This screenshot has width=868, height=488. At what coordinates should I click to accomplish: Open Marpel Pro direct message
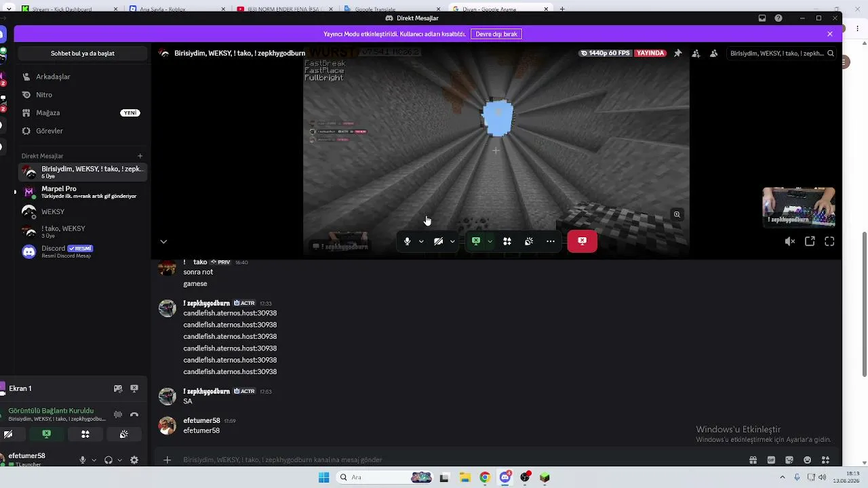tap(83, 192)
